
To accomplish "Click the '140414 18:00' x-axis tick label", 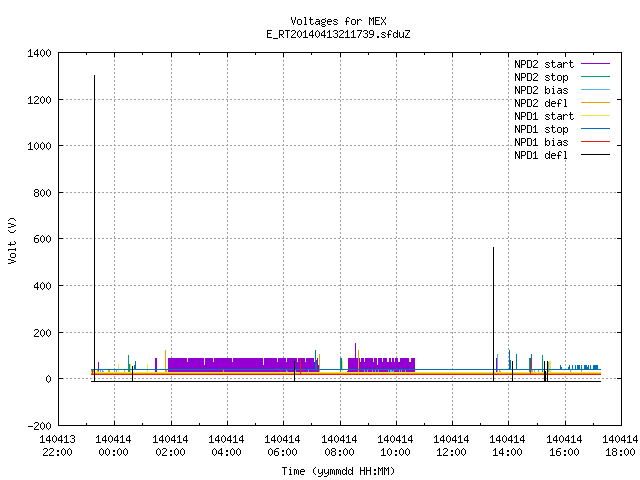I will 620,446.
